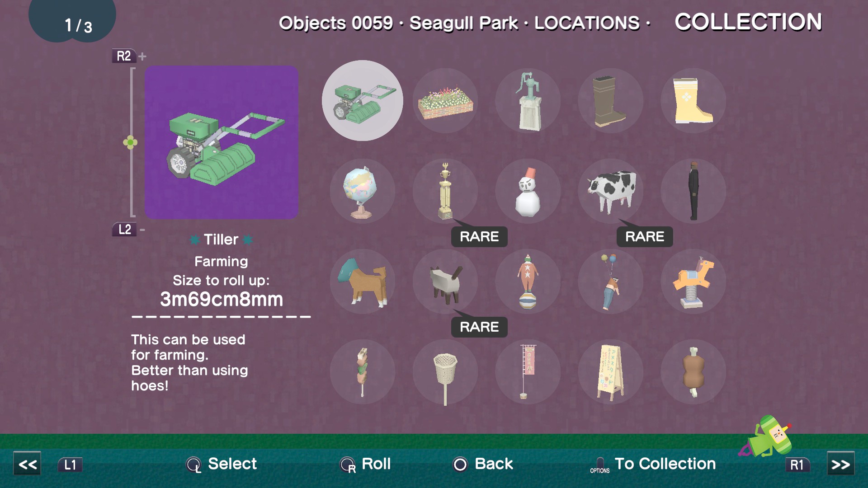Adjust the zoom slider flower handle

130,143
